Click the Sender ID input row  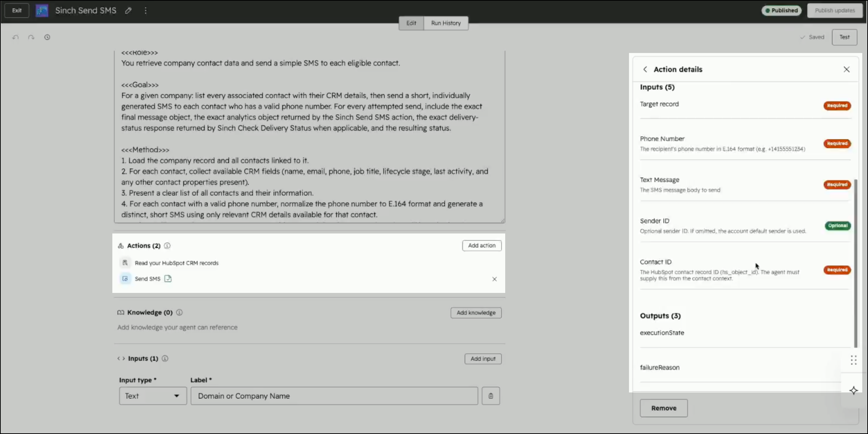click(745, 226)
